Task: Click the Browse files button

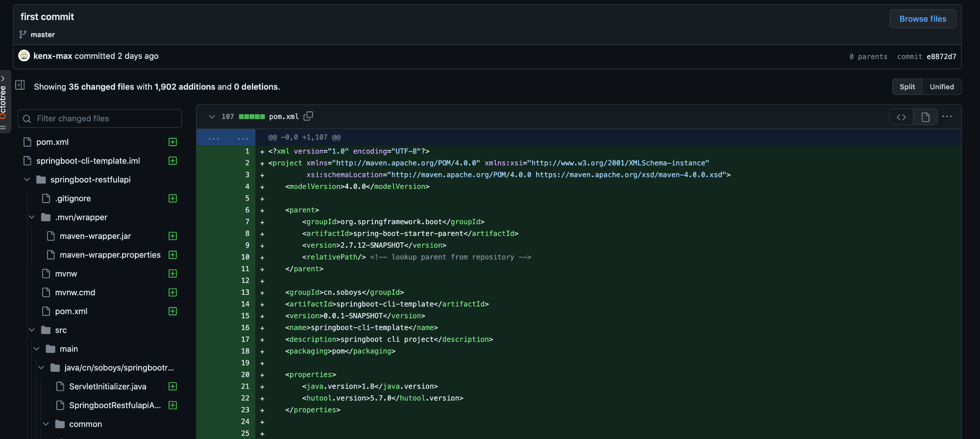Action: point(923,19)
